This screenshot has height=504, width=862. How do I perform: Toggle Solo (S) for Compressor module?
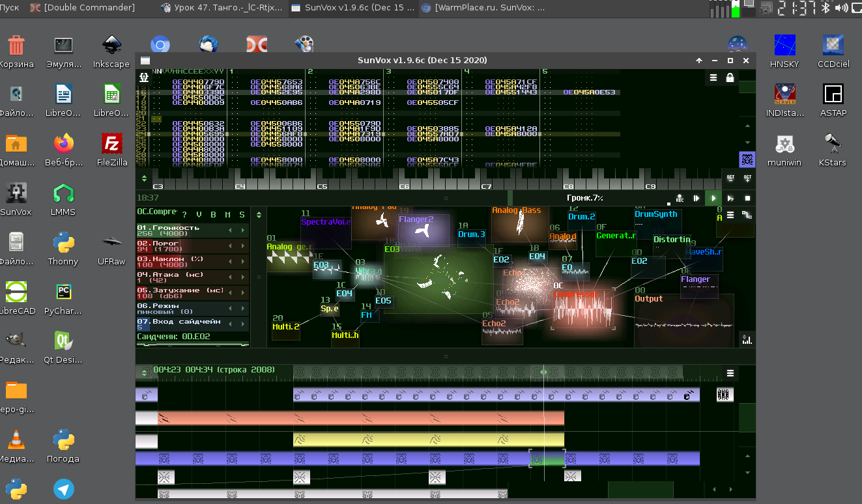242,214
